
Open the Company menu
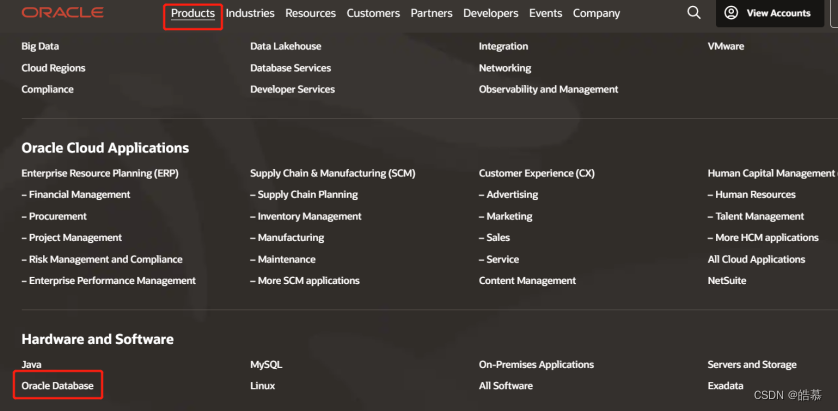pyautogui.click(x=596, y=13)
